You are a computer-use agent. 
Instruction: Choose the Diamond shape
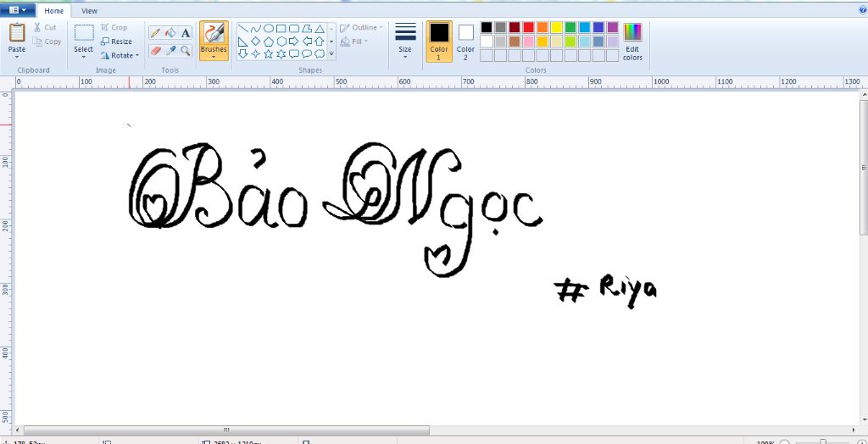click(x=255, y=41)
